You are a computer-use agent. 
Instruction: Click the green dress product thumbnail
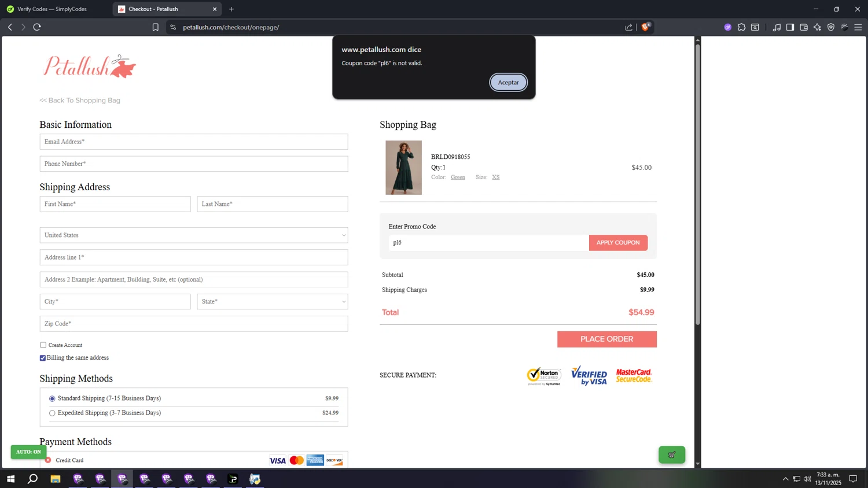coord(403,168)
